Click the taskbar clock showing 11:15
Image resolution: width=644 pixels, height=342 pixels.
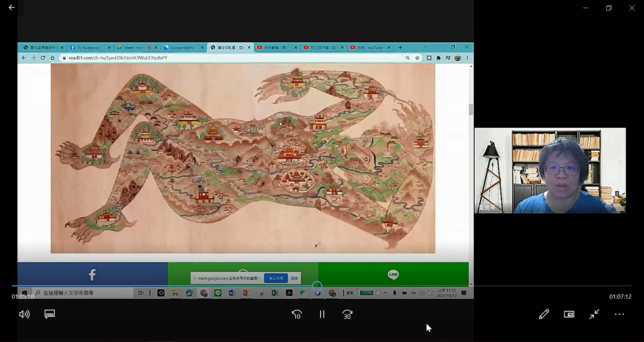447,293
